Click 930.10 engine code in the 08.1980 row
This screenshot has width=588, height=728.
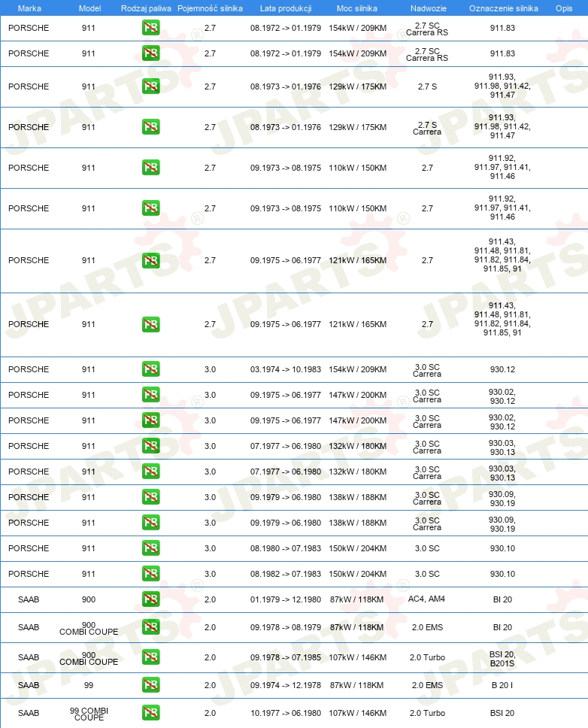click(x=502, y=548)
